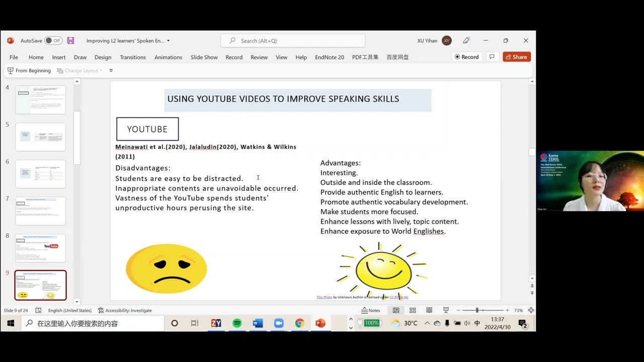The height and width of the screenshot is (362, 644).
Task: Open the ZY app on taskbar
Action: click(216, 323)
